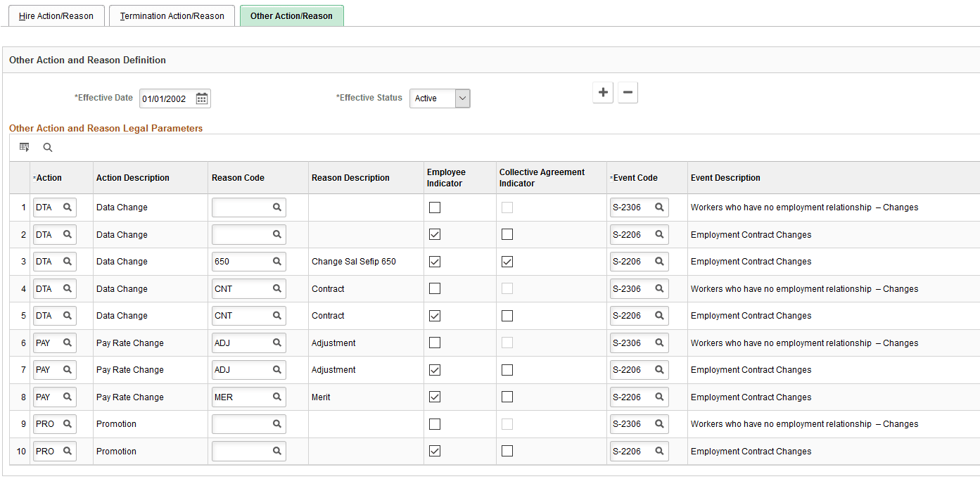Sort by Event Code column header
Viewport: 980px width, 479px height.
tap(635, 178)
